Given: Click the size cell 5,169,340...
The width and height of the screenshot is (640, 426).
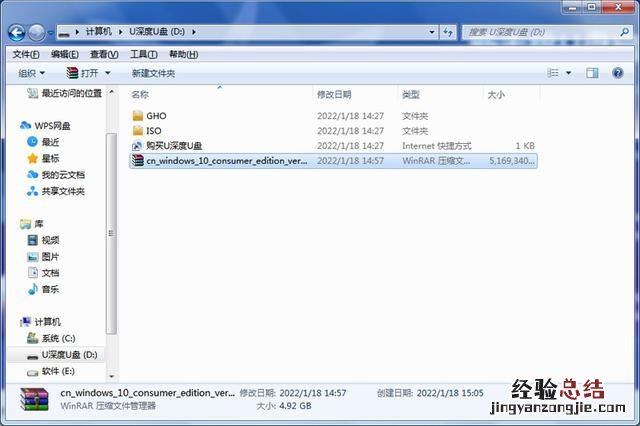Looking at the screenshot, I should click(x=512, y=161).
